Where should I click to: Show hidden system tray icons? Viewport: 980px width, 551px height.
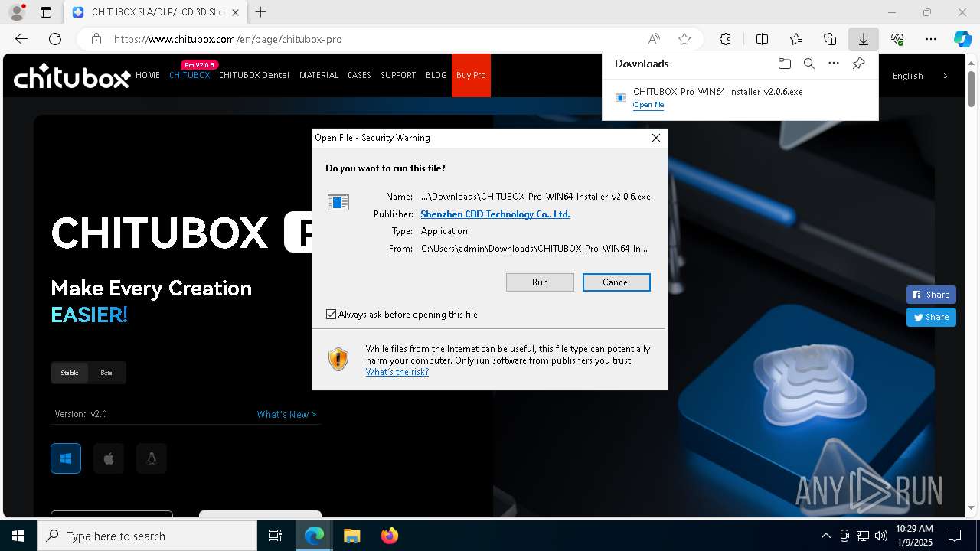pos(825,536)
